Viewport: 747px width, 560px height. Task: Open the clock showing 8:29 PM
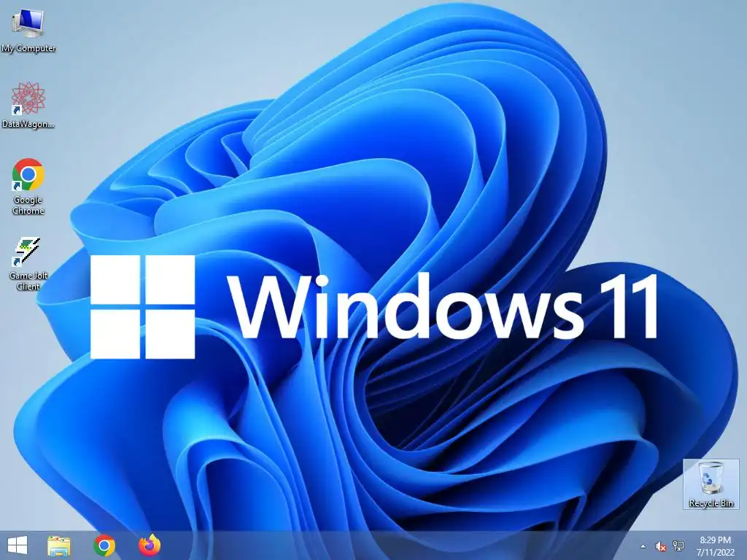(715, 545)
